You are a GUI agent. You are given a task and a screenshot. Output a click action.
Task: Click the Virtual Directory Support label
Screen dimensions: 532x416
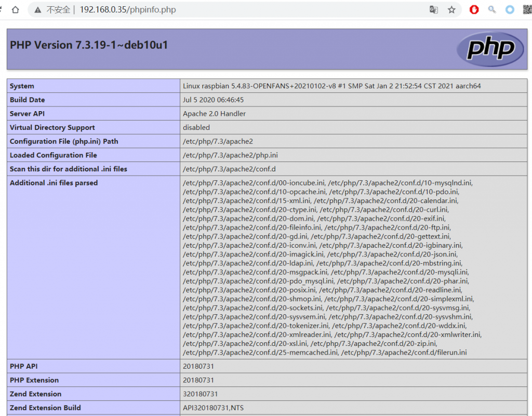52,127
